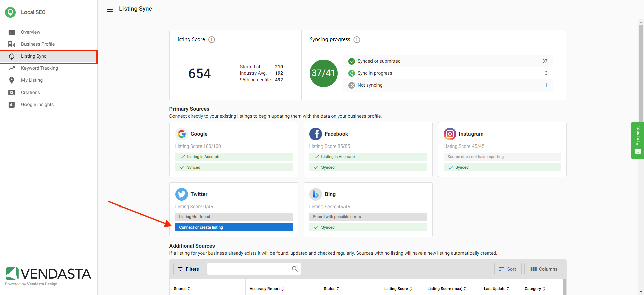Viewport: 644px width, 295px height.
Task: Sort by Listing Score (max) column
Action: (x=447, y=289)
